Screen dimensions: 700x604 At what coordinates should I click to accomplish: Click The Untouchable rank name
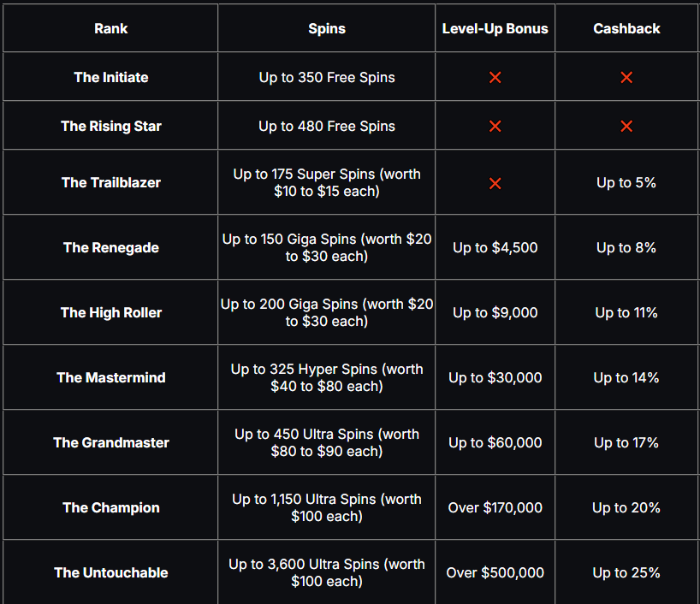110,572
